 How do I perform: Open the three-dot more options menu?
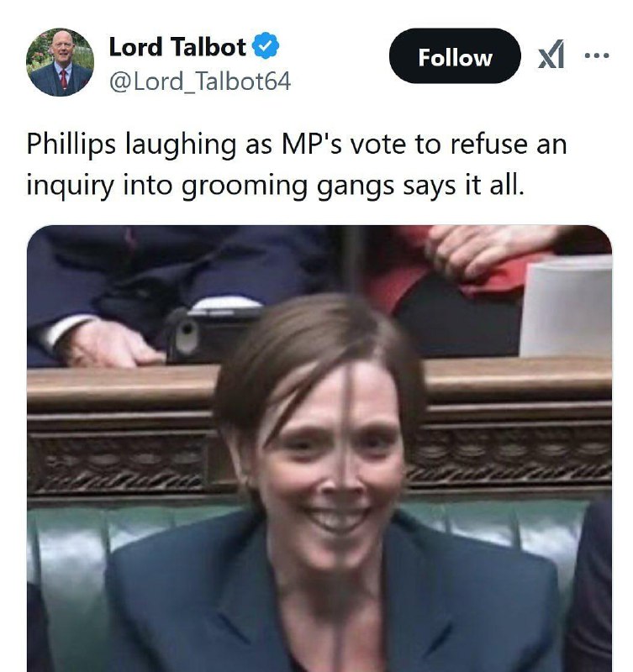[597, 55]
